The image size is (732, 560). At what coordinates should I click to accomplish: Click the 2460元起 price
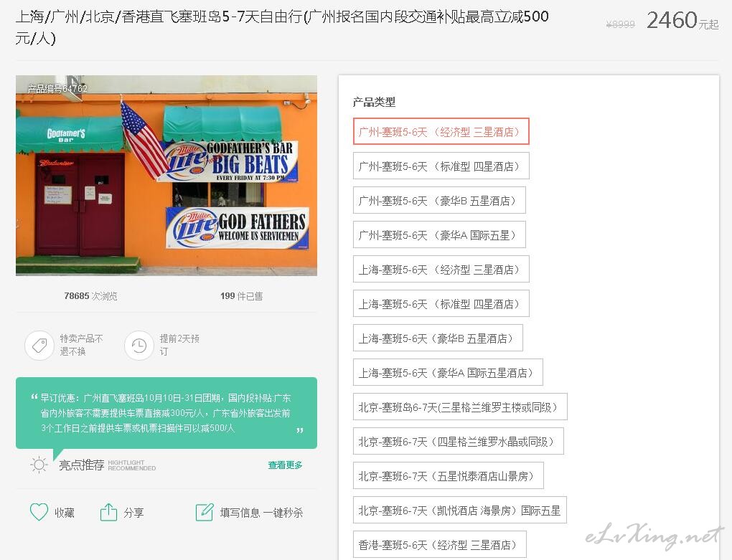coord(682,21)
